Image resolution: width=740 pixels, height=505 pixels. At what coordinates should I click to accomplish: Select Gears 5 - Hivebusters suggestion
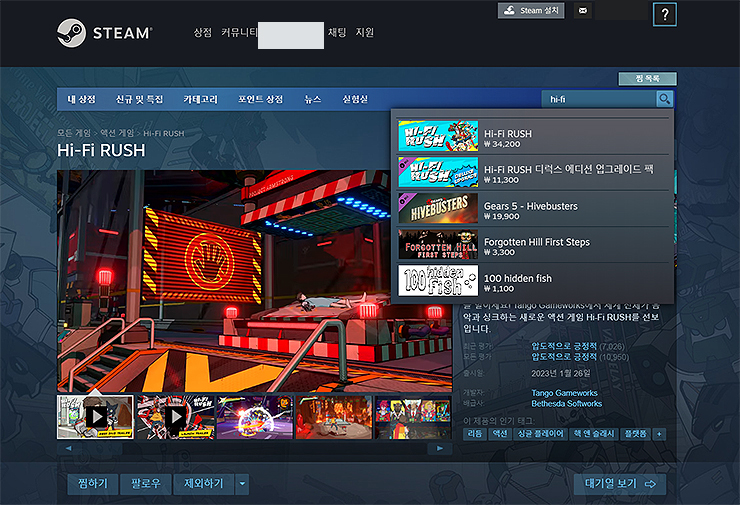[533, 209]
